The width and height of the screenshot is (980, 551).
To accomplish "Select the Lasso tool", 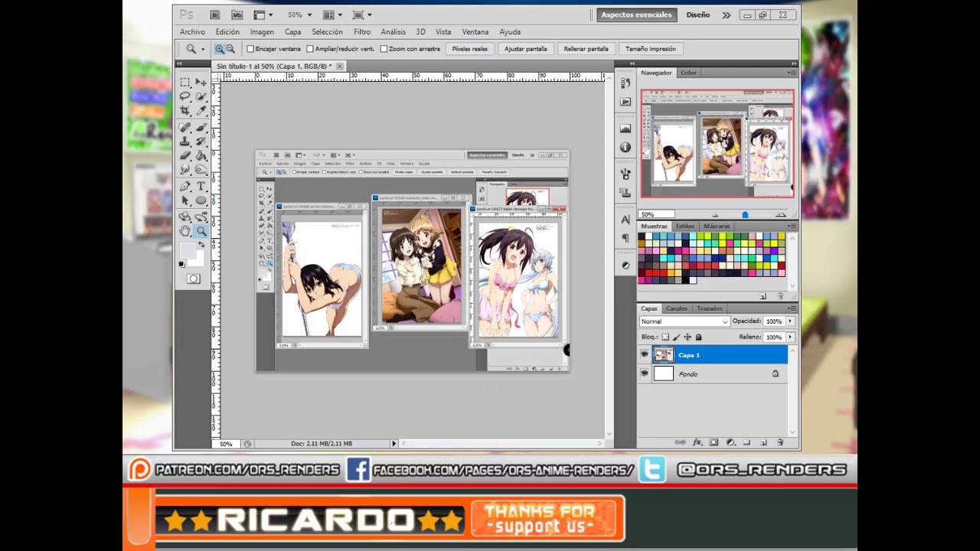I will (185, 96).
